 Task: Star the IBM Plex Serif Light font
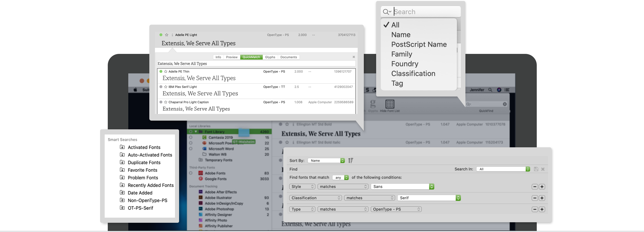[x=166, y=87]
